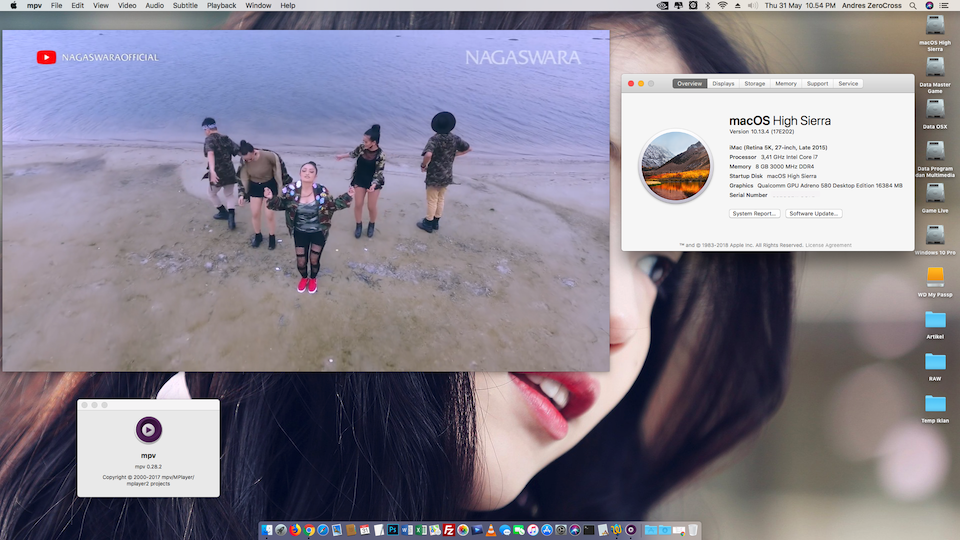The height and width of the screenshot is (540, 960).
Task: Open the Artikel folder on desktop
Action: (x=935, y=324)
